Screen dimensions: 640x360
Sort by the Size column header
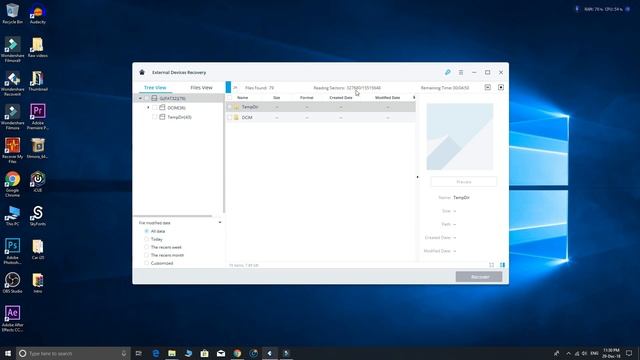[276, 98]
